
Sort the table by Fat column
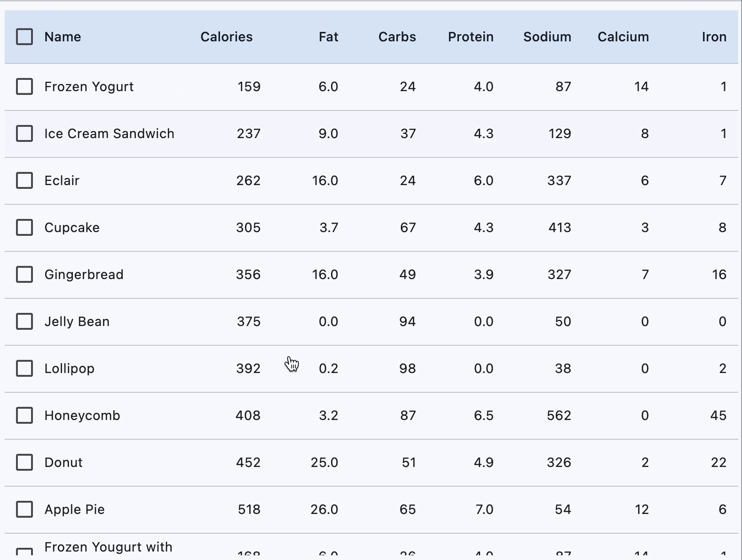[328, 37]
